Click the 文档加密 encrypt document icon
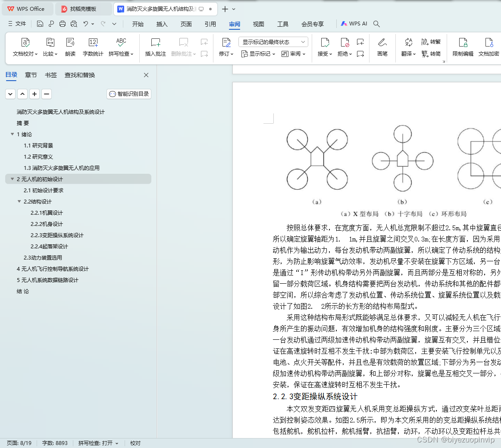 489,42
